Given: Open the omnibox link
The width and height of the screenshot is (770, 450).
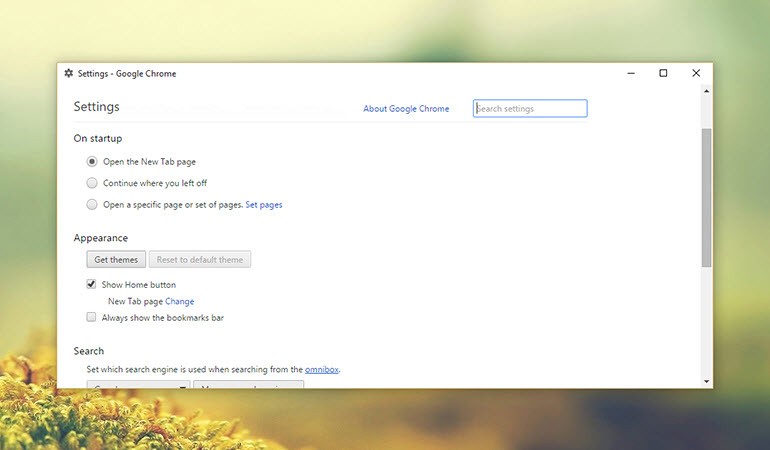Looking at the screenshot, I should (322, 369).
